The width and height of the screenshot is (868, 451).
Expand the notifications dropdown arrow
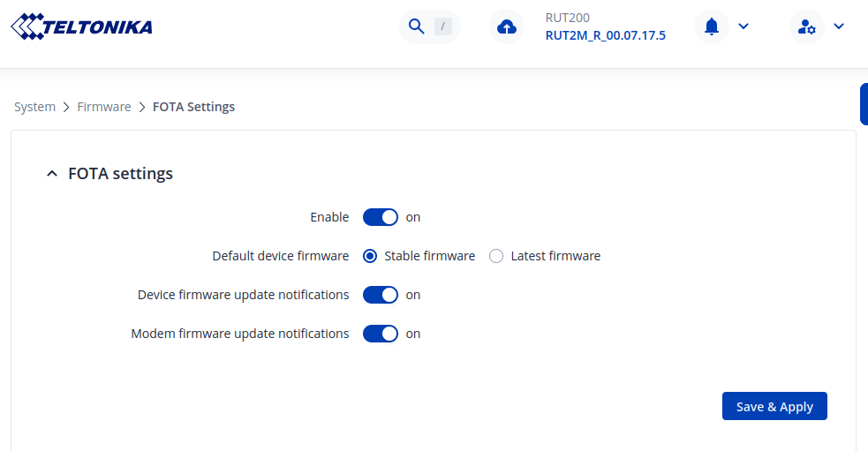click(743, 26)
